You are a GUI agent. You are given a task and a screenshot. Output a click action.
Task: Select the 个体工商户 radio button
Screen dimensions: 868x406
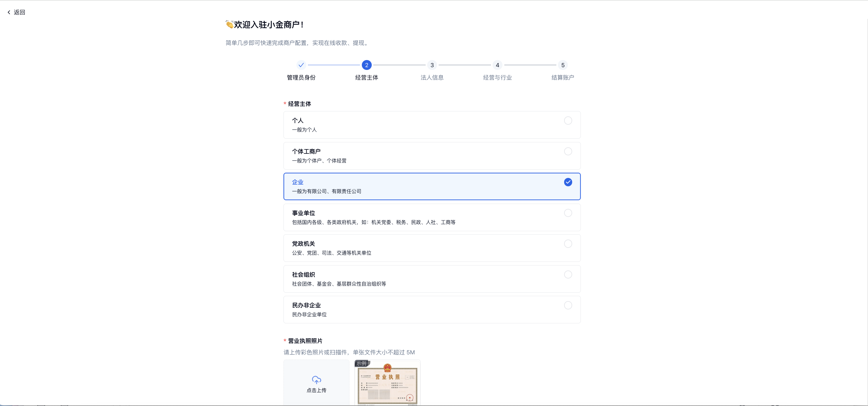568,152
